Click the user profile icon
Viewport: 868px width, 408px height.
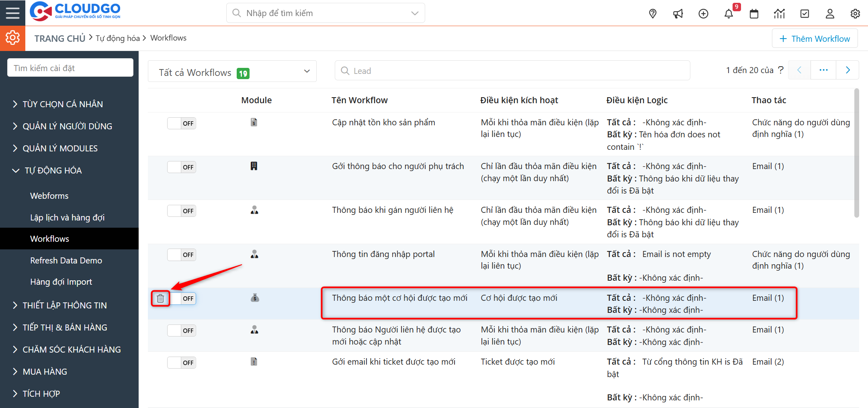[830, 14]
